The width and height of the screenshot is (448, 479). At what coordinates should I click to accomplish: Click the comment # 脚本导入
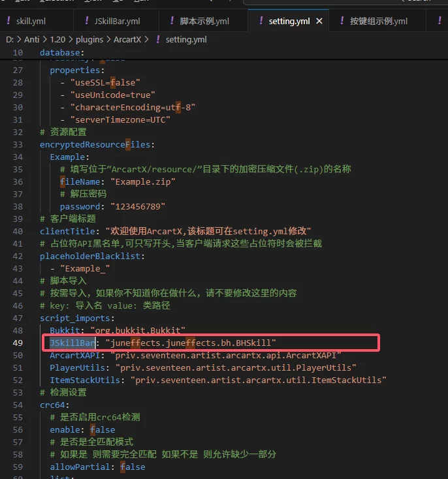(63, 281)
